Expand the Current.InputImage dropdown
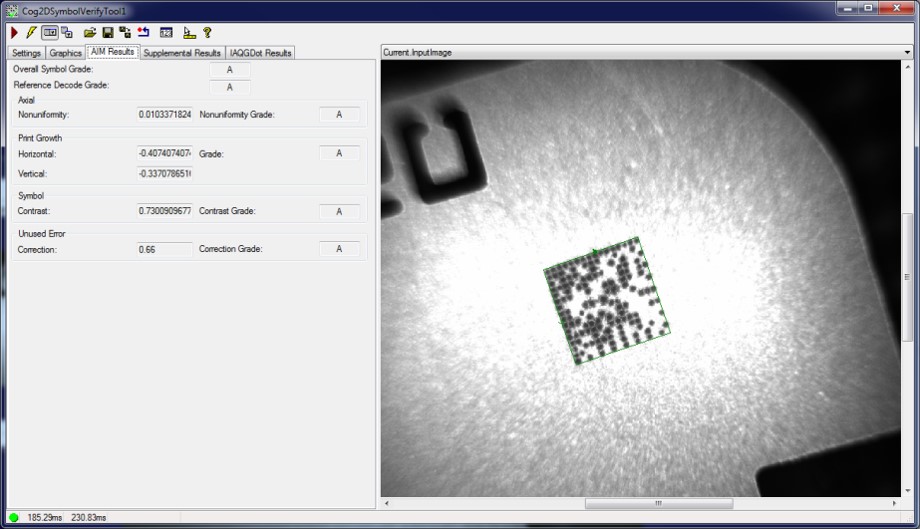920x529 pixels. point(907,52)
